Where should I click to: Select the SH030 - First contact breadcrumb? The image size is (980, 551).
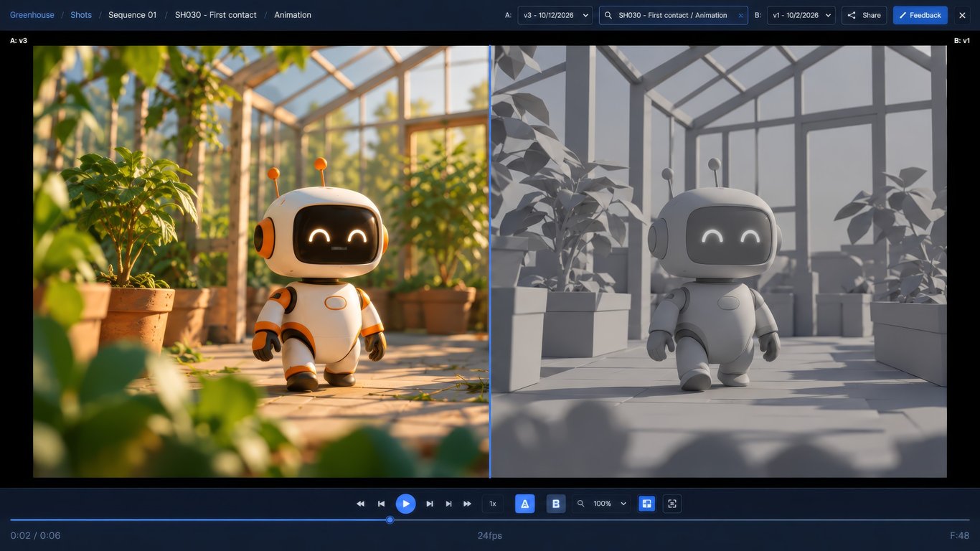[216, 15]
